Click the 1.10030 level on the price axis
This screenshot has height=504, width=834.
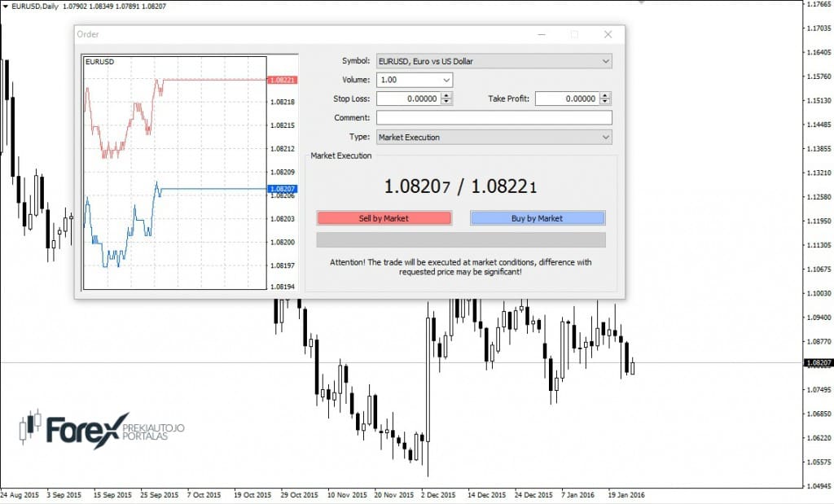819,293
